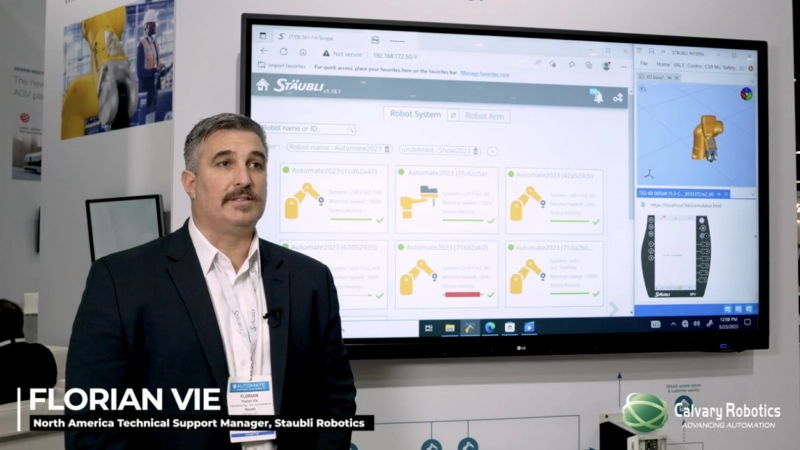Open the Staubli robot app on taskbar

pos(469,328)
